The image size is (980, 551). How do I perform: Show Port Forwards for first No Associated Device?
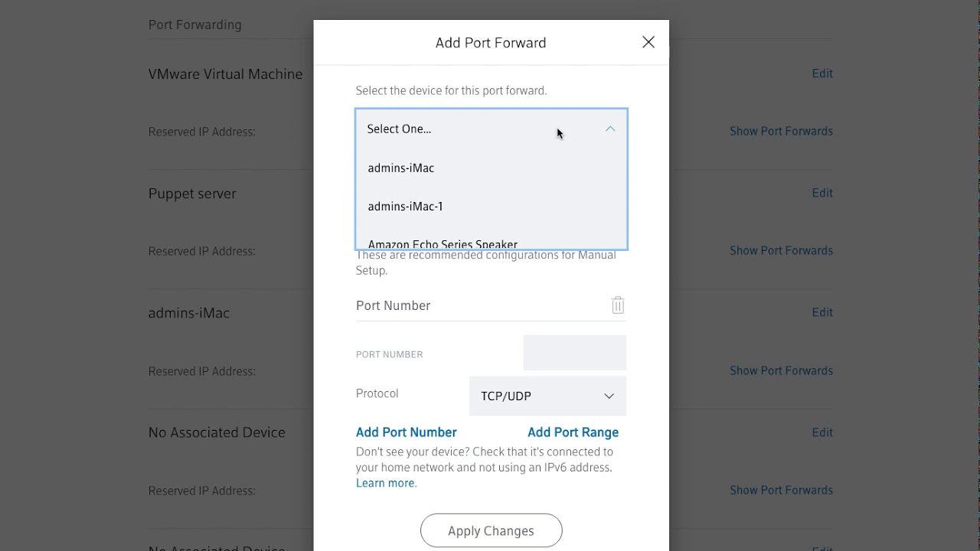click(781, 490)
